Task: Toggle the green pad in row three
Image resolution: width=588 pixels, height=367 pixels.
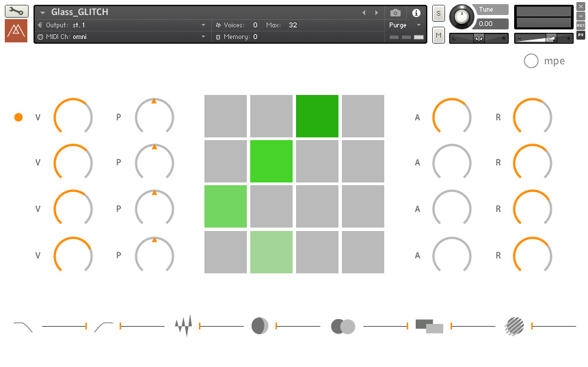Action: [x=226, y=206]
